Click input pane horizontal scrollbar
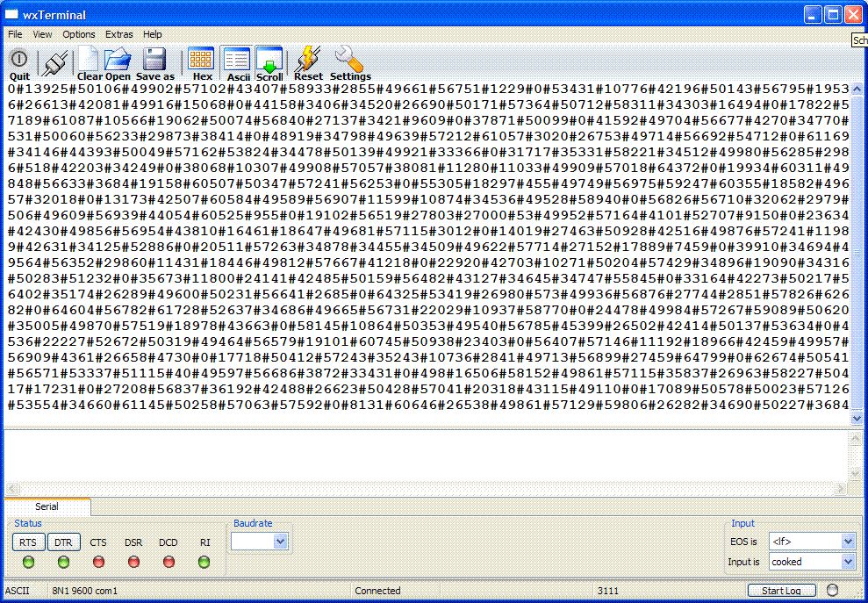The width and height of the screenshot is (868, 603). (427, 489)
